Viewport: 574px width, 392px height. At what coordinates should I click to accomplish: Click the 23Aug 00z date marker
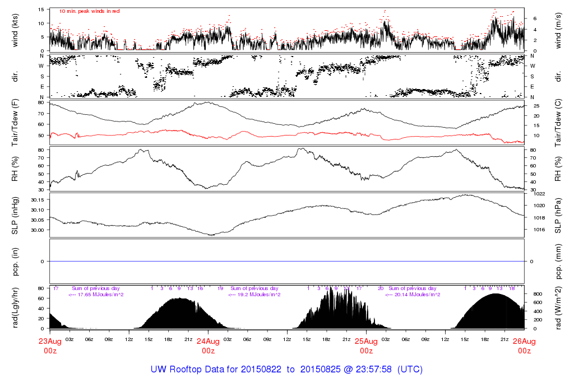pyautogui.click(x=50, y=346)
